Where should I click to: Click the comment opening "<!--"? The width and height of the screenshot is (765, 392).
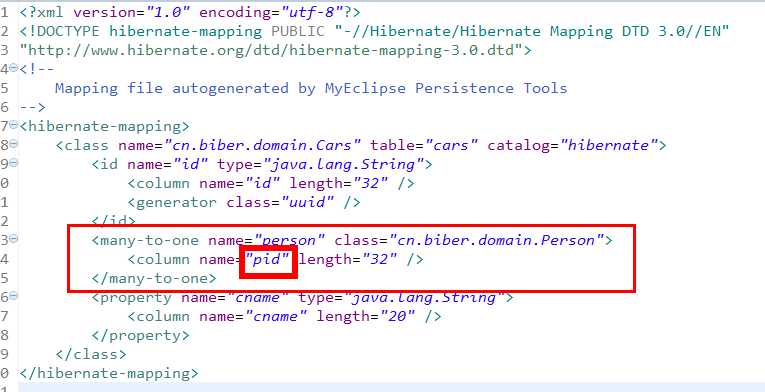pos(37,69)
